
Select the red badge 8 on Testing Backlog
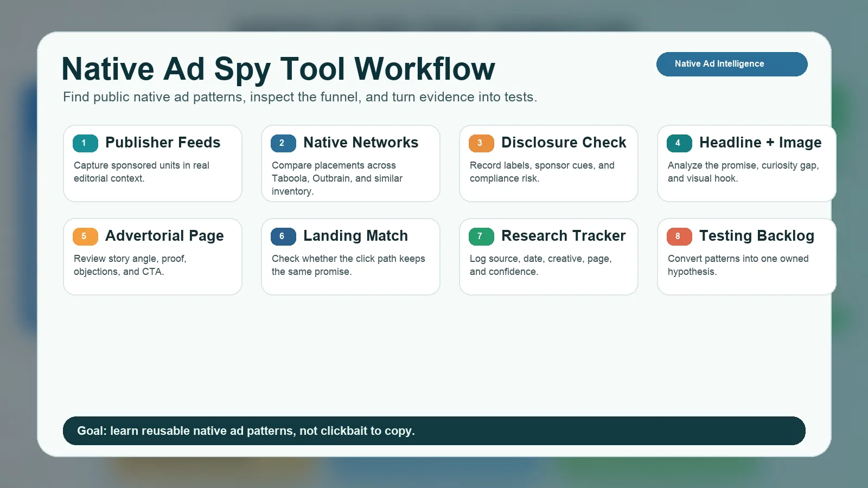[678, 236]
